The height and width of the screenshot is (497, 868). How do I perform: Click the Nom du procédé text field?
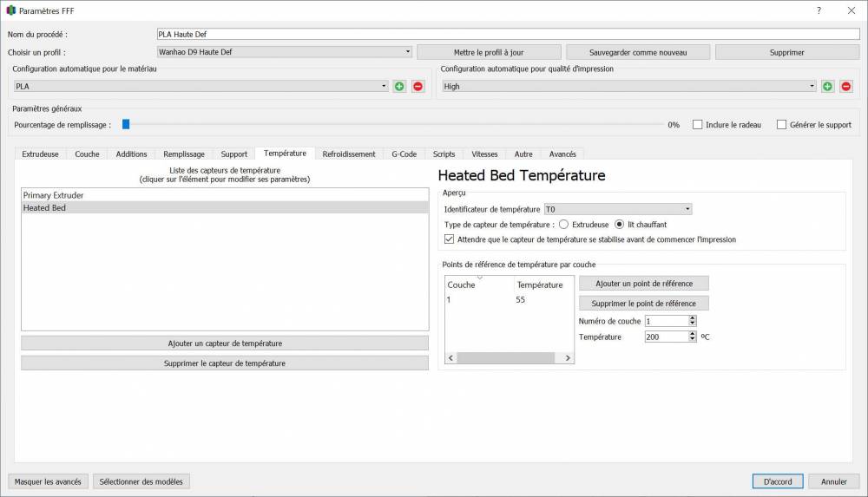(x=508, y=35)
